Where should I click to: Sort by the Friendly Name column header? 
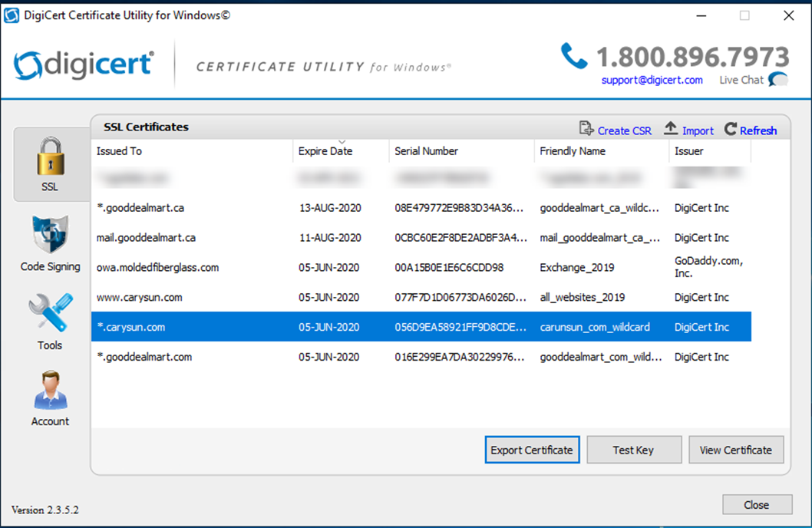point(601,151)
